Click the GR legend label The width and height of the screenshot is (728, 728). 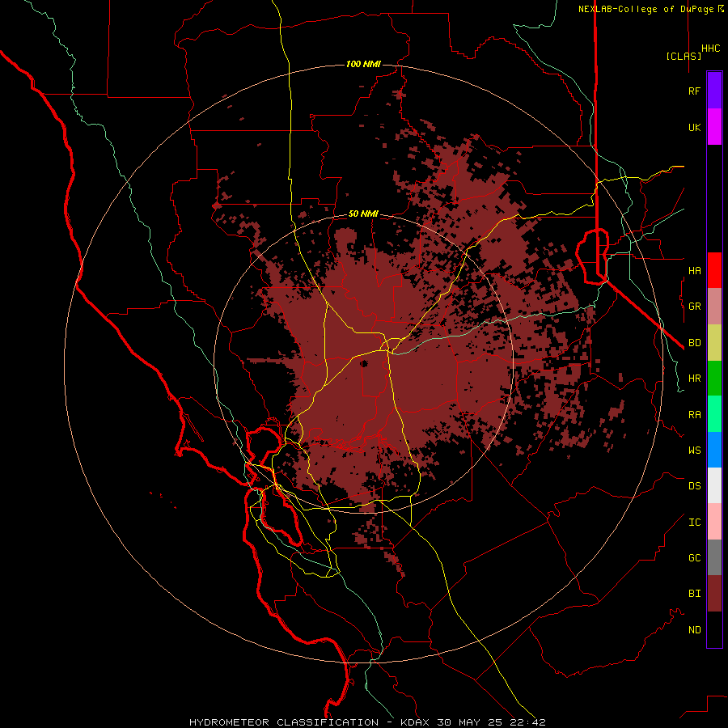pos(694,307)
